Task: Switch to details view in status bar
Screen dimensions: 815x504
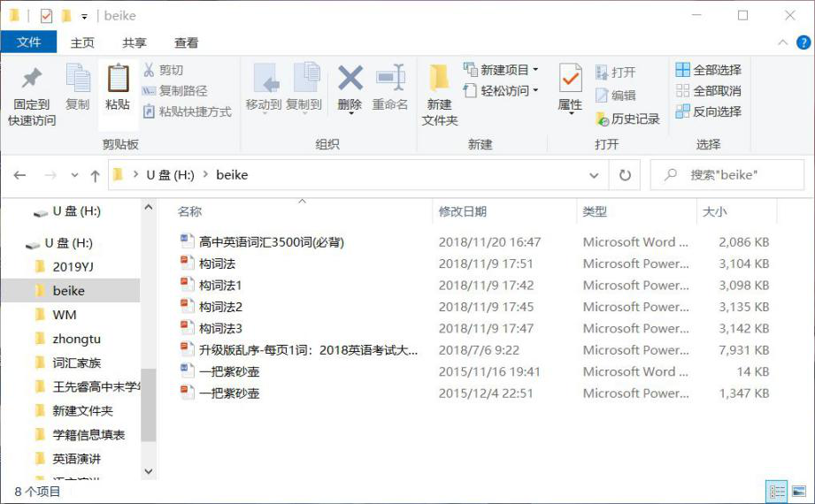Action: tap(777, 492)
